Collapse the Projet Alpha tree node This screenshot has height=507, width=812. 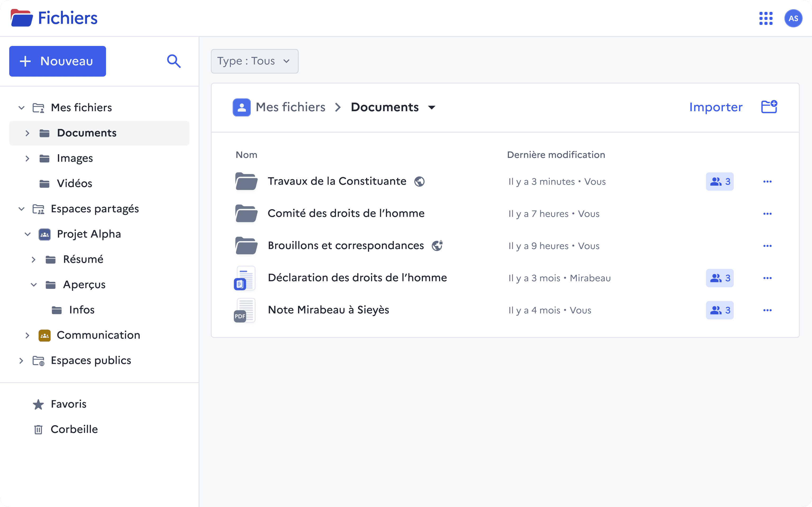pos(27,234)
